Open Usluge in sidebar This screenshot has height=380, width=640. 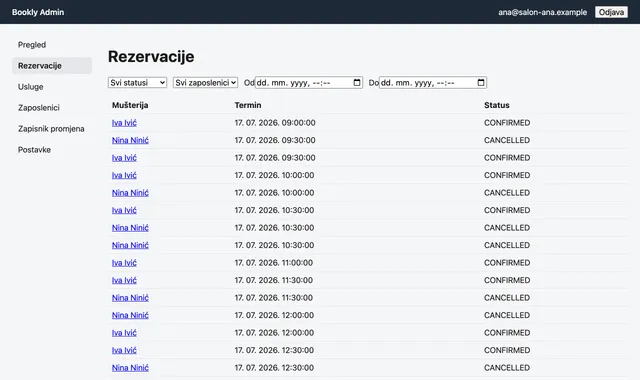(52, 87)
